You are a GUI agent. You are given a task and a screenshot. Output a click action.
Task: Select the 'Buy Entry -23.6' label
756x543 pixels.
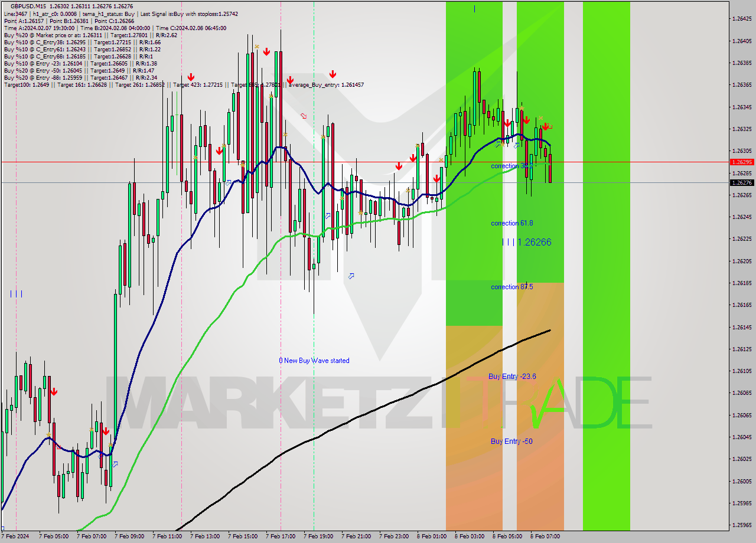point(513,377)
